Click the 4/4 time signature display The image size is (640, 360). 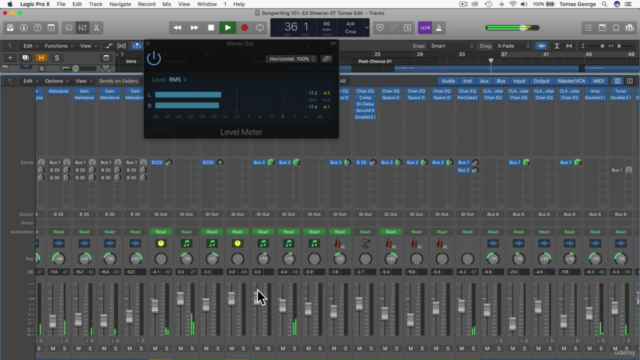pyautogui.click(x=350, y=24)
